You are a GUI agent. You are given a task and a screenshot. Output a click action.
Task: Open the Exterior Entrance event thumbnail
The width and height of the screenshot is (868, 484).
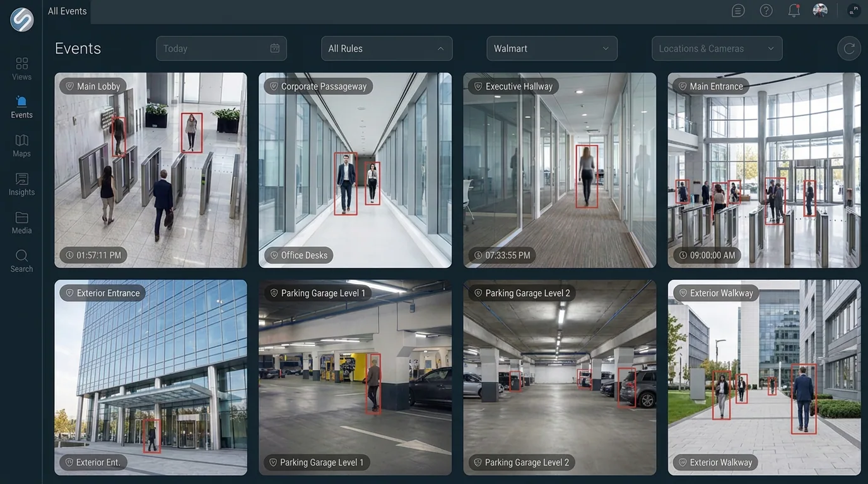[x=151, y=377]
